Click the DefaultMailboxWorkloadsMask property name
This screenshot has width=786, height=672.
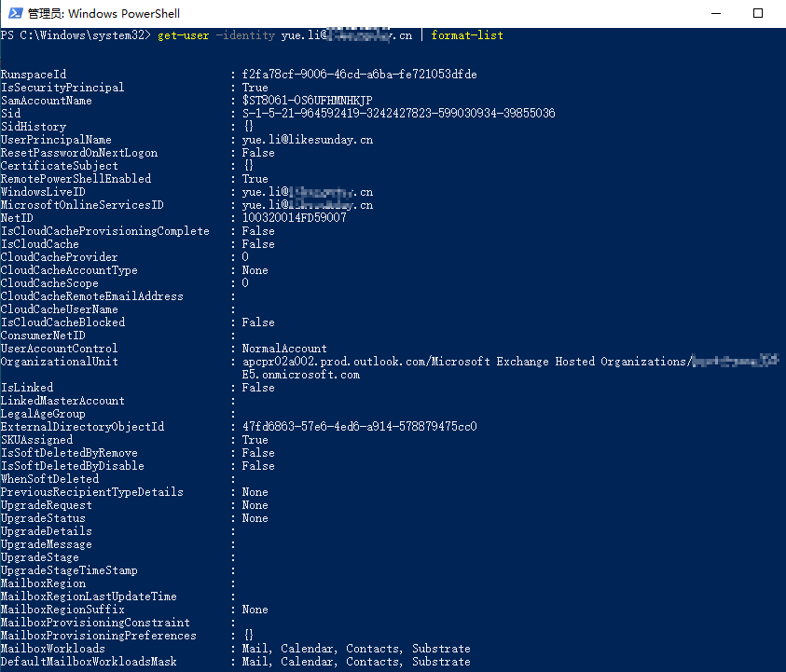89,662
